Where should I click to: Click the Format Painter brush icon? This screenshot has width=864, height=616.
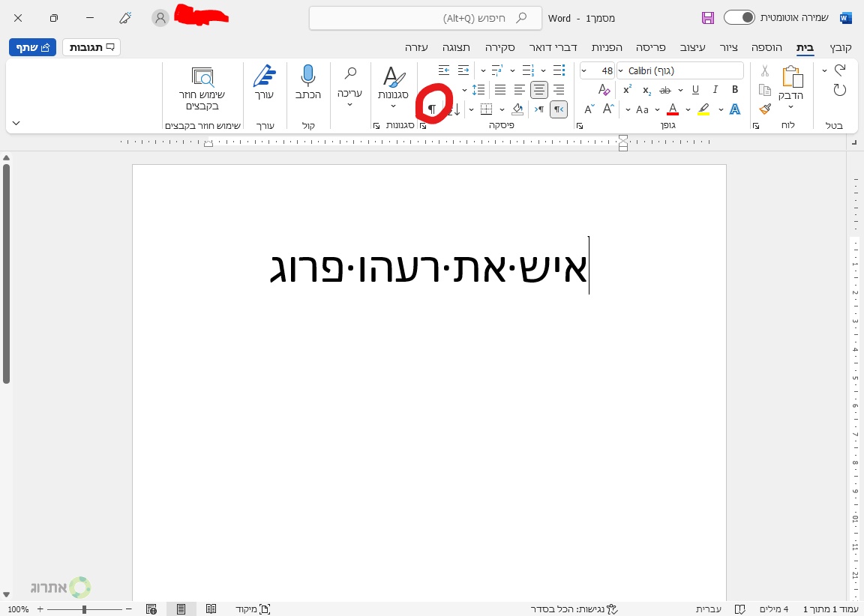[x=764, y=109]
